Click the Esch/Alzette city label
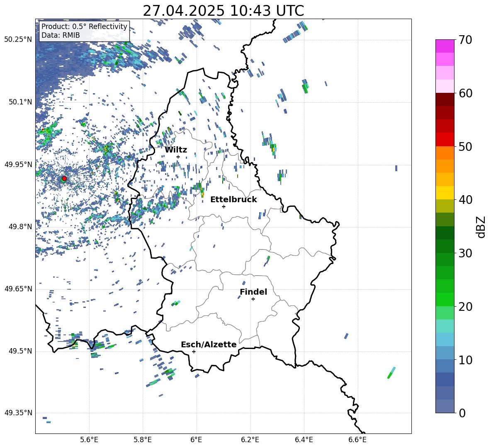This screenshot has height=448, width=491. coord(209,344)
